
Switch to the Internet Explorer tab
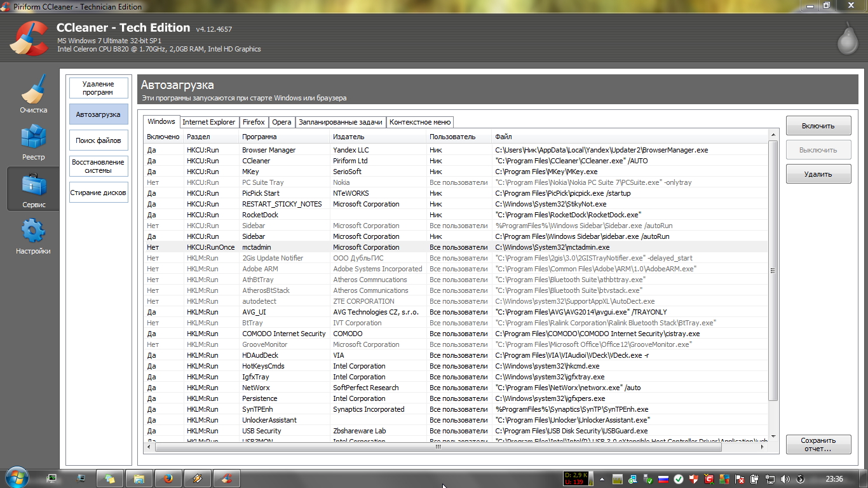tap(208, 122)
